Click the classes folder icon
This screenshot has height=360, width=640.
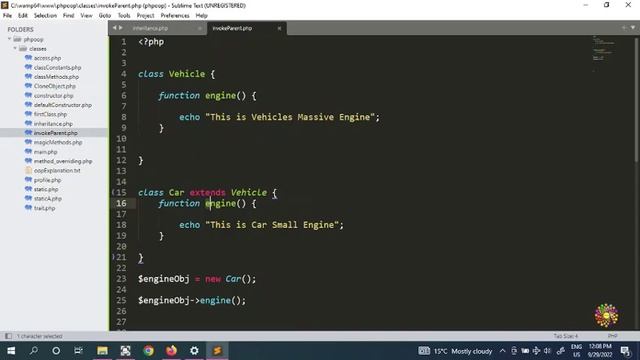pos(23,49)
